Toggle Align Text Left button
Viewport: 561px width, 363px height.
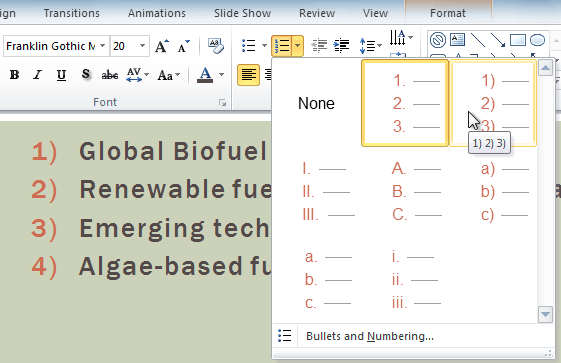[x=248, y=75]
